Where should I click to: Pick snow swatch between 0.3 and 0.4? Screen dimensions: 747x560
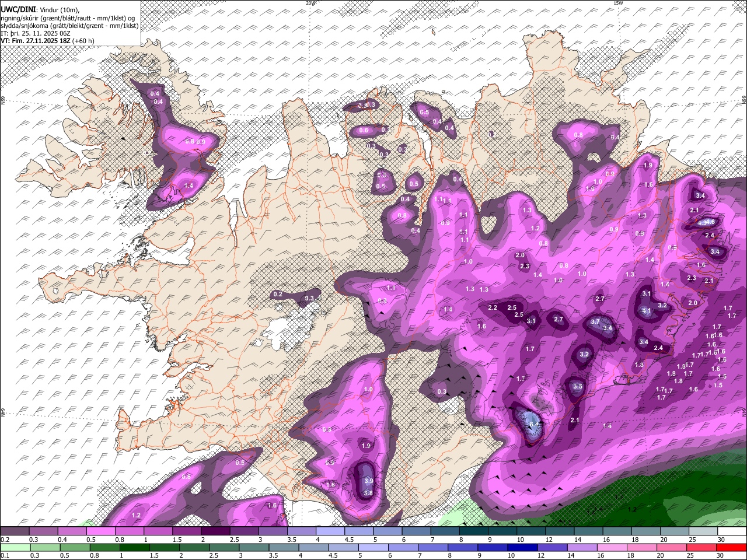[43, 531]
